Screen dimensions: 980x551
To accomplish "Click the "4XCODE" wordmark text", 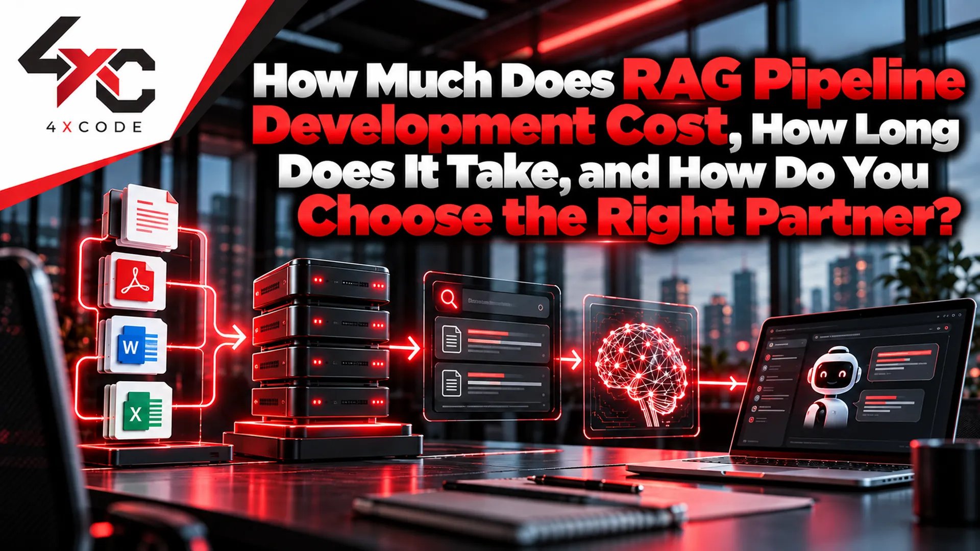I will point(94,127).
